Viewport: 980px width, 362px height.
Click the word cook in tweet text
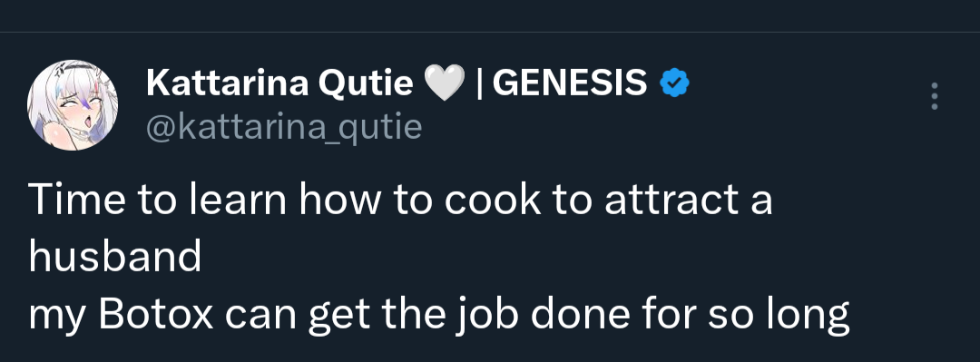[493, 201]
